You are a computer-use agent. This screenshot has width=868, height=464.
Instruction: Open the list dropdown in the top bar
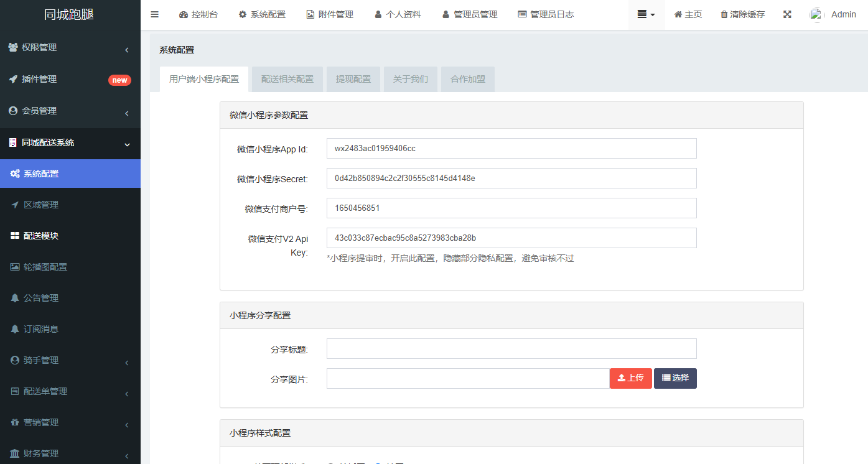(x=646, y=14)
